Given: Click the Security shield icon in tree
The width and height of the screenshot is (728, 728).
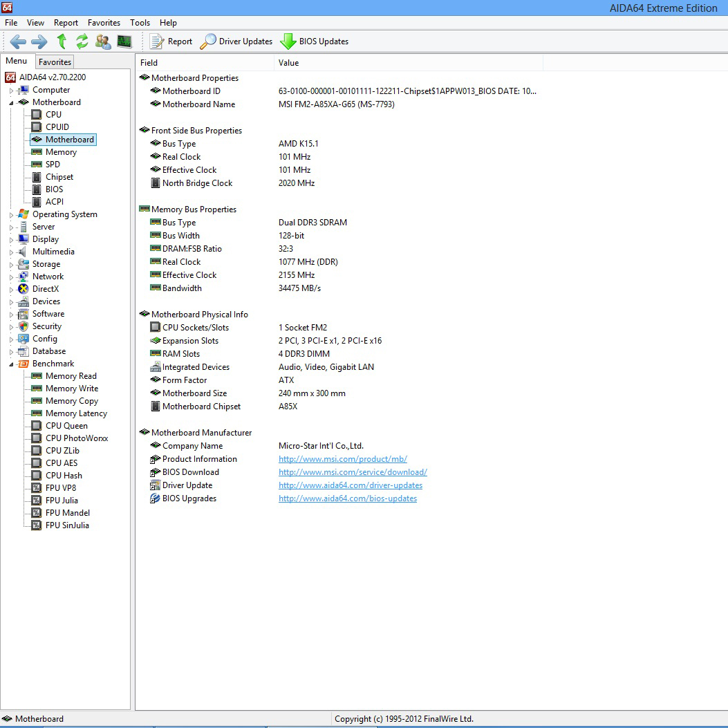Looking at the screenshot, I should click(x=24, y=326).
